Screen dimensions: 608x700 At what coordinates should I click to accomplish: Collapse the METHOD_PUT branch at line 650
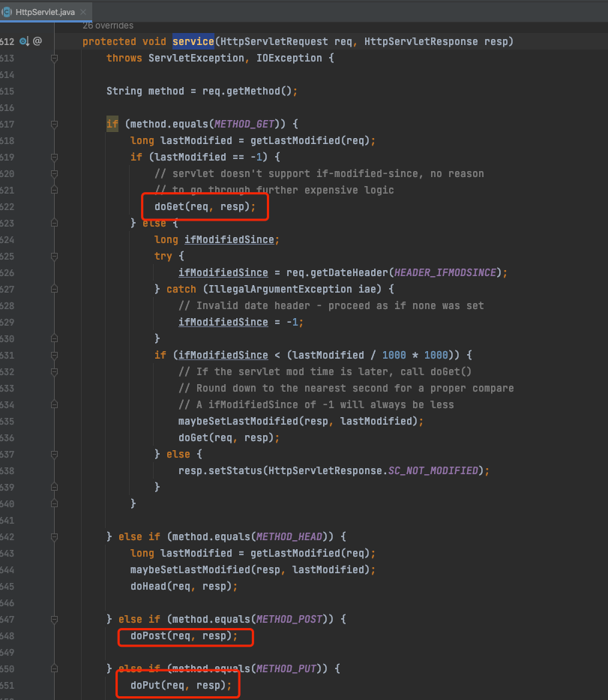(55, 668)
